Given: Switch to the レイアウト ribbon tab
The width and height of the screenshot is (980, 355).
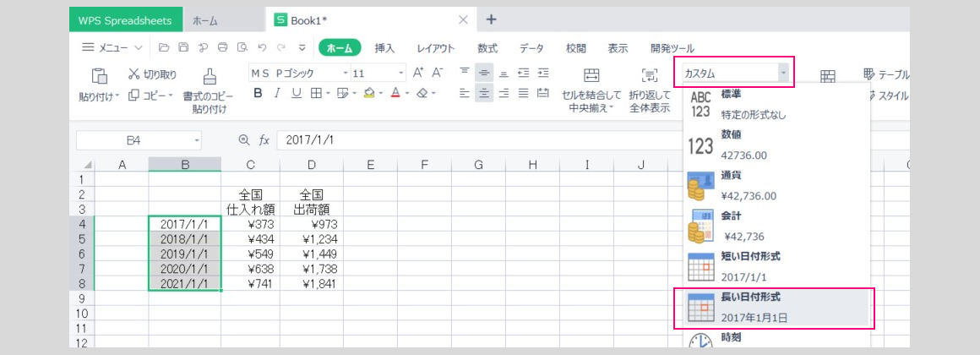Looking at the screenshot, I should pyautogui.click(x=436, y=48).
